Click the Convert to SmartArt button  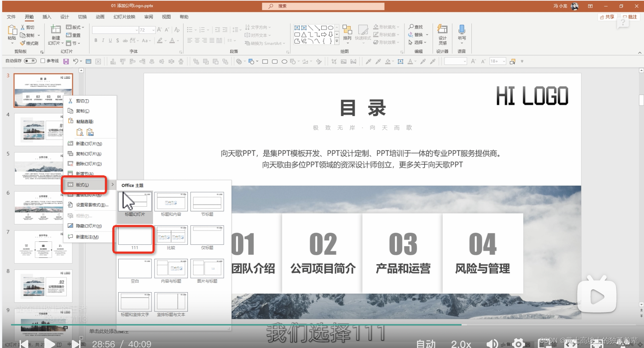click(265, 43)
